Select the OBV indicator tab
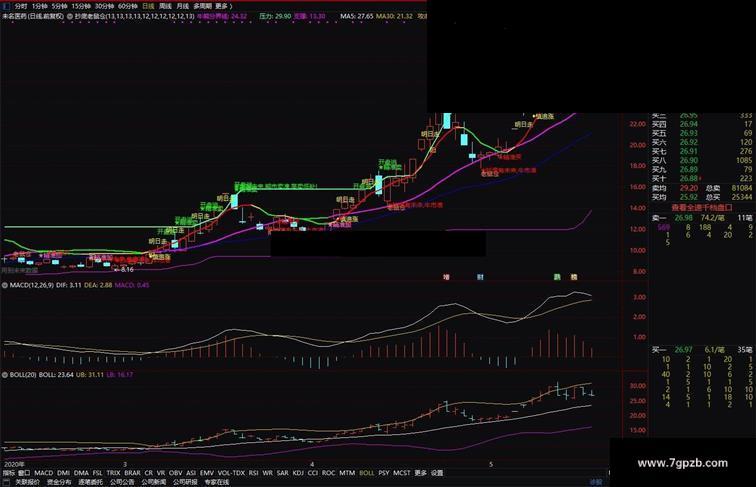The image size is (756, 487). pyautogui.click(x=176, y=473)
